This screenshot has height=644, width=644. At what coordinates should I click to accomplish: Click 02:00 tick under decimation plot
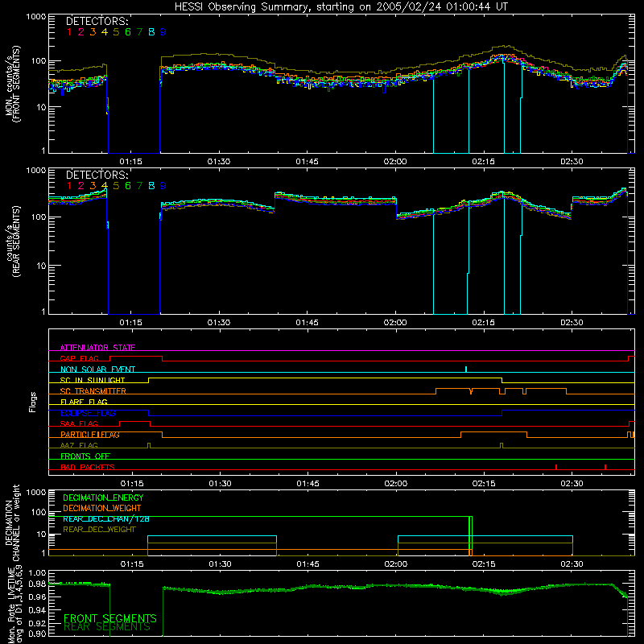tap(396, 564)
